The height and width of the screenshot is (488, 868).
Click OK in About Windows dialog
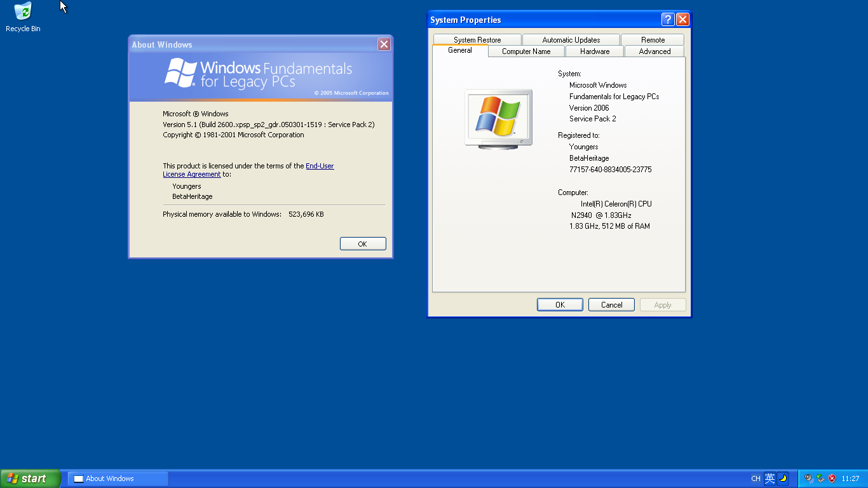363,244
